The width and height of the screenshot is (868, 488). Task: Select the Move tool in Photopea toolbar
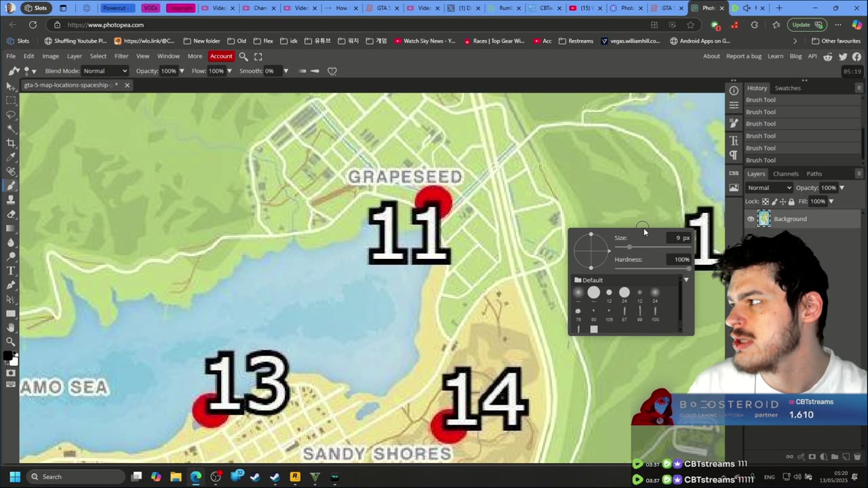[x=11, y=86]
